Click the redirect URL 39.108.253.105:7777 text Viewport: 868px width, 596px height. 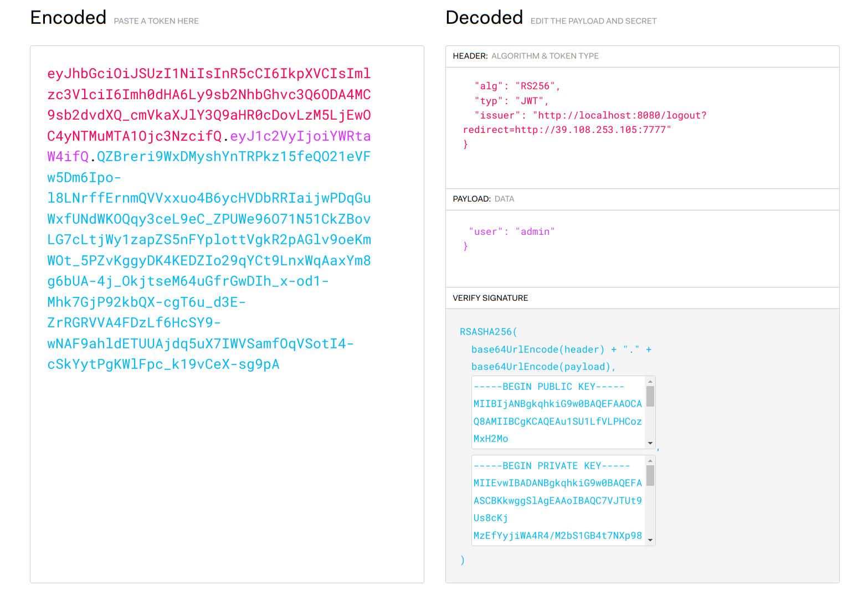(x=567, y=130)
